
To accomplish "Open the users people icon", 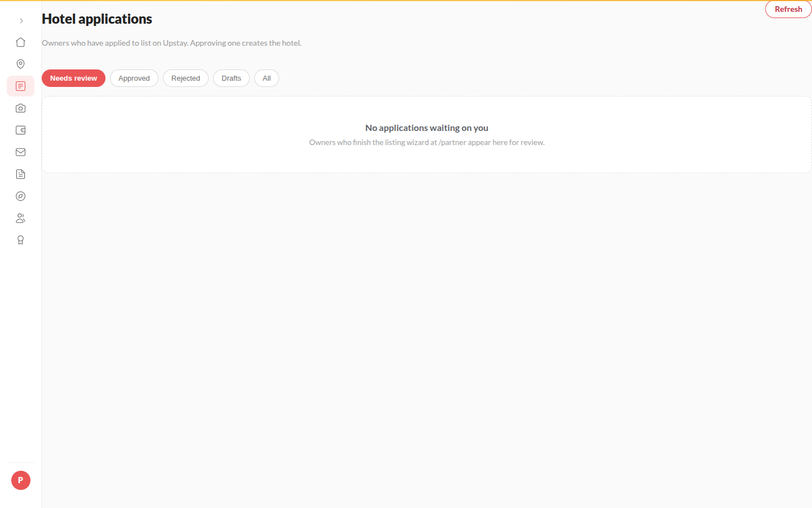I will tap(21, 218).
